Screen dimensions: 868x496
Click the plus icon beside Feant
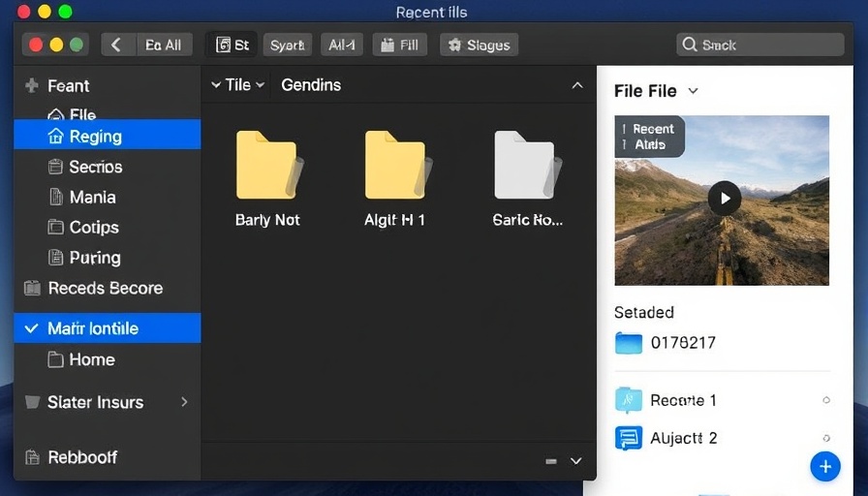tap(32, 85)
